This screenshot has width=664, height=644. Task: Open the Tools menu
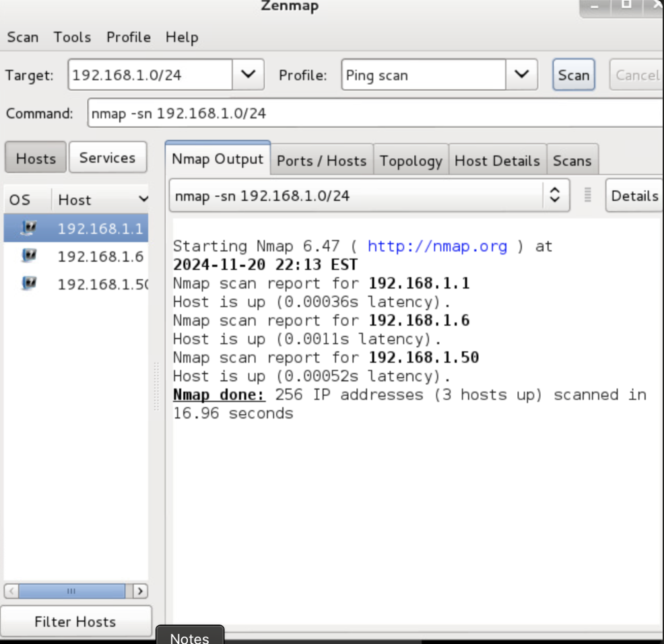(72, 37)
